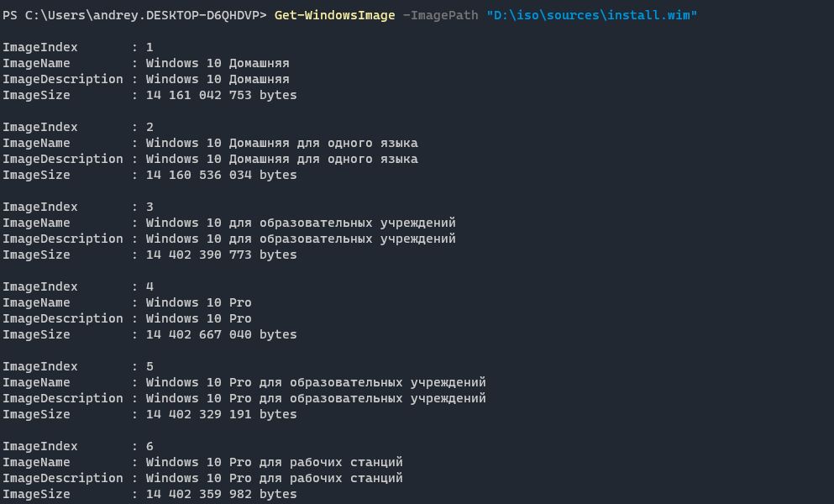The image size is (834, 504).
Task: Click the size 14 160 536 034 bytes
Action: tap(221, 175)
